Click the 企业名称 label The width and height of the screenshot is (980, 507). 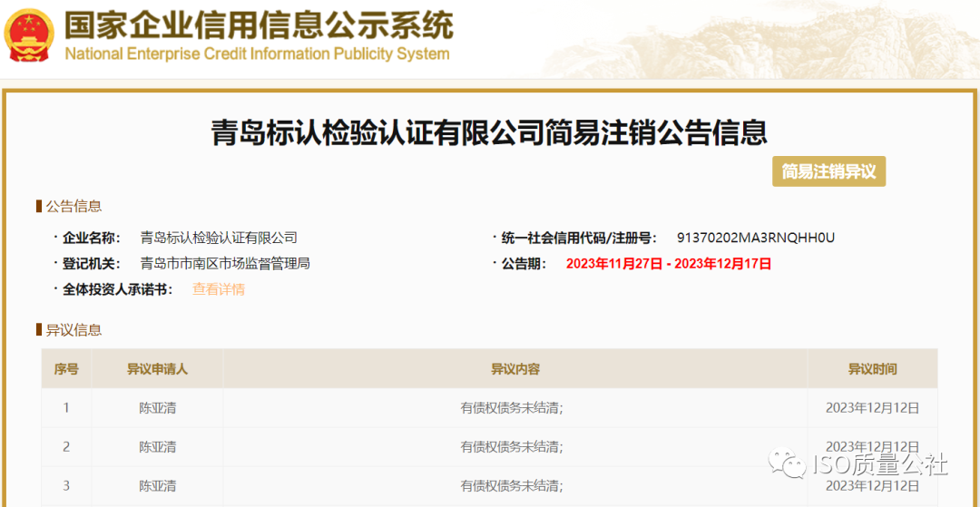(91, 238)
